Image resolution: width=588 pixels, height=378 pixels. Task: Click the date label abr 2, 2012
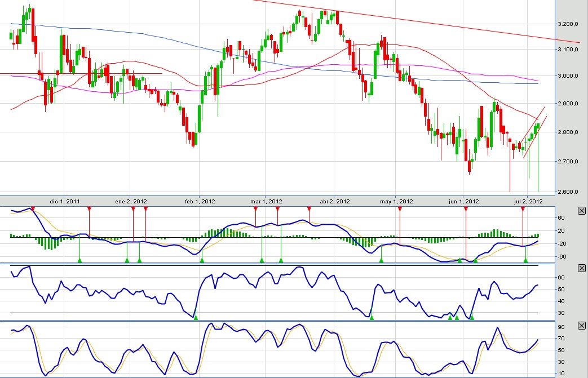coord(334,201)
